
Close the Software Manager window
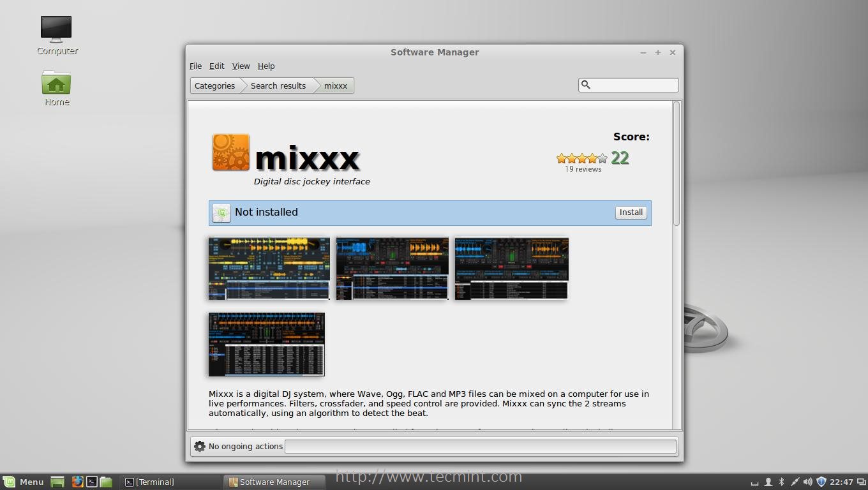672,52
